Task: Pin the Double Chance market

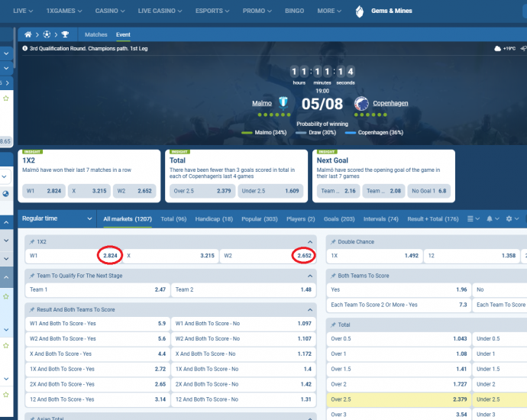Action: [x=333, y=242]
